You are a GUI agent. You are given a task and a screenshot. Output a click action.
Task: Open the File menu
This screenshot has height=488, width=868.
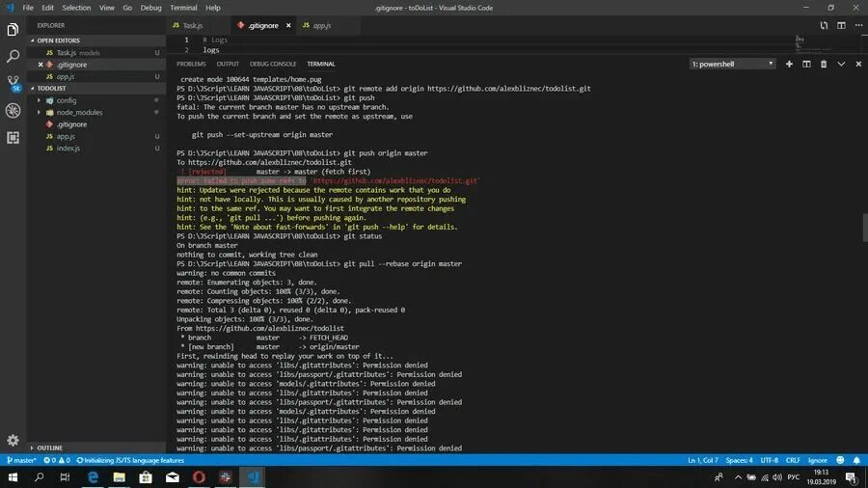28,8
